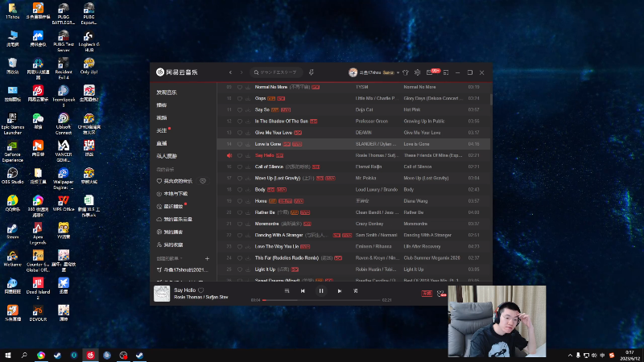Add new playlist with plus icon

207,258
